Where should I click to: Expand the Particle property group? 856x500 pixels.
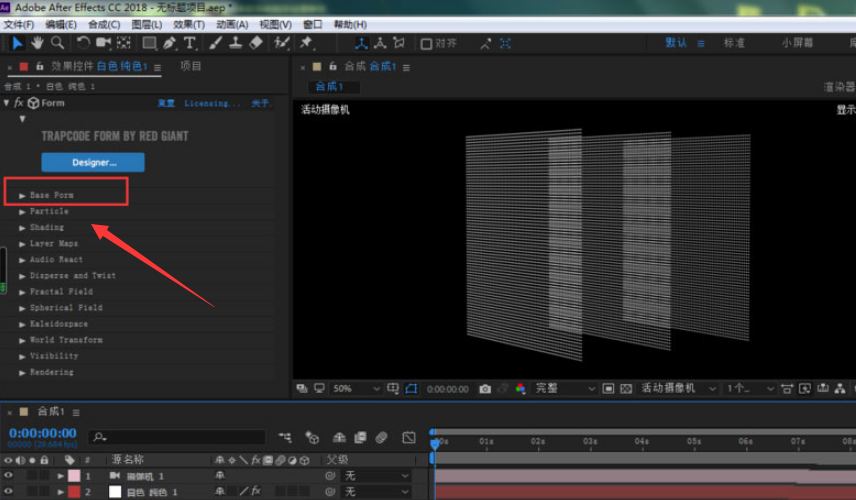tap(23, 212)
